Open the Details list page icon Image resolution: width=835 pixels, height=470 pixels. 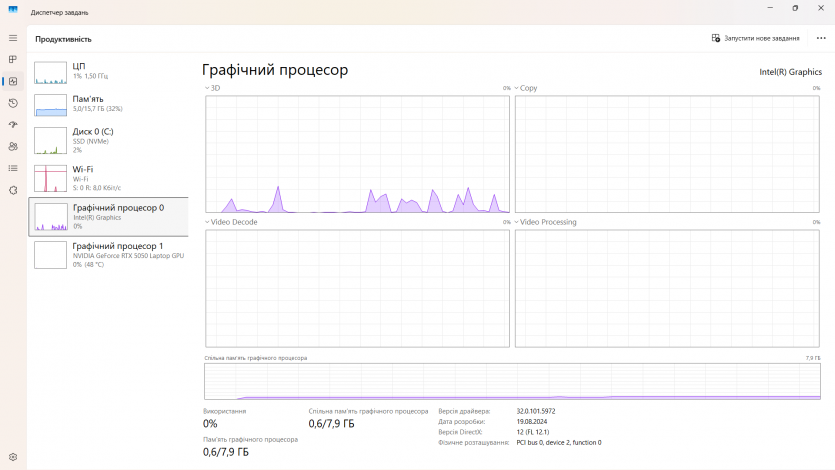[13, 168]
